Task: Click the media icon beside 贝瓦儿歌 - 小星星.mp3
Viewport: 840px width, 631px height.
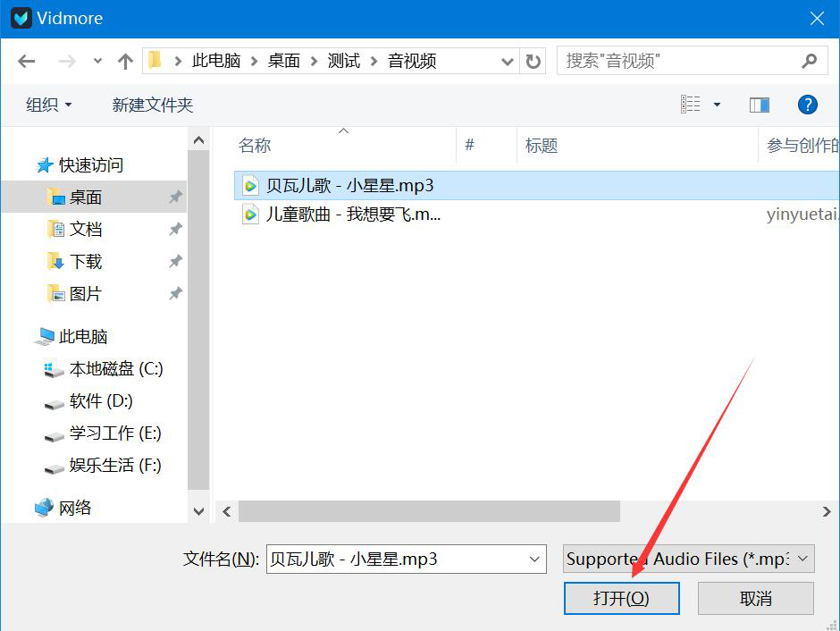Action: (250, 185)
